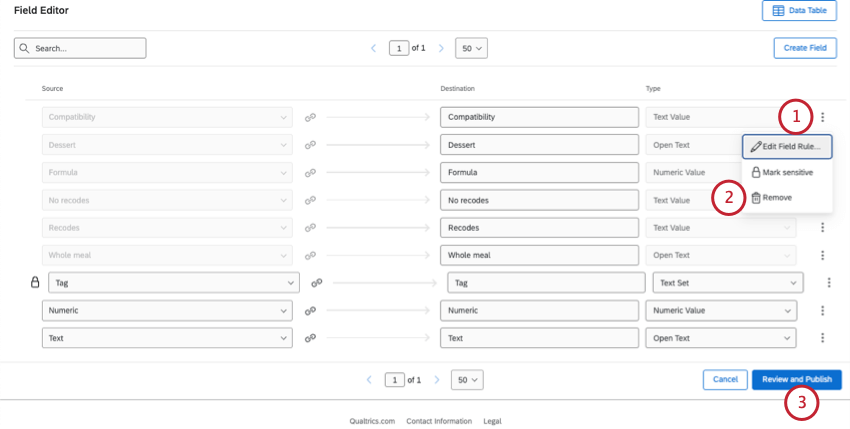Open three-dot menu for Numeric row
This screenshot has height=429, width=850.
tap(823, 311)
